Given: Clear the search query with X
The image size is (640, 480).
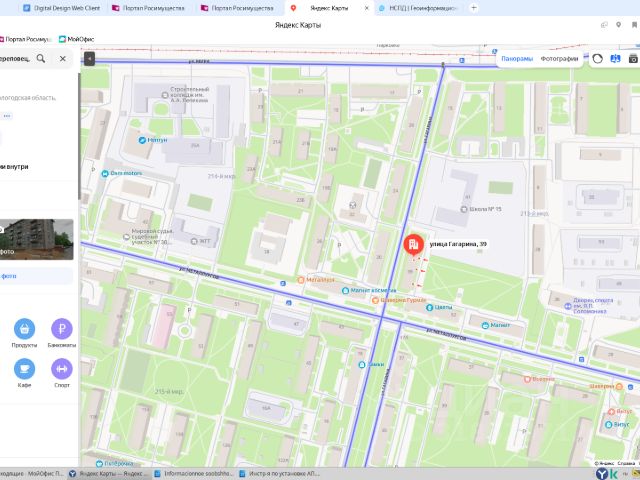Looking at the screenshot, I should tap(62, 58).
